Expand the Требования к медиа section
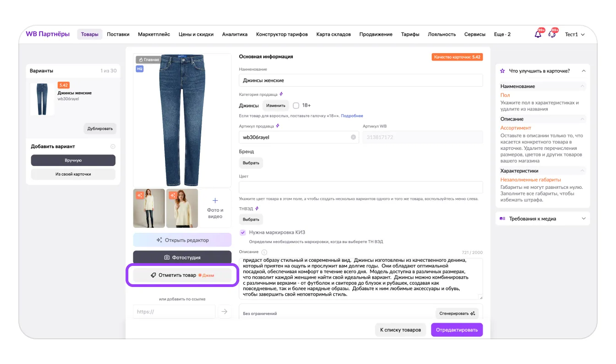 [x=583, y=219]
